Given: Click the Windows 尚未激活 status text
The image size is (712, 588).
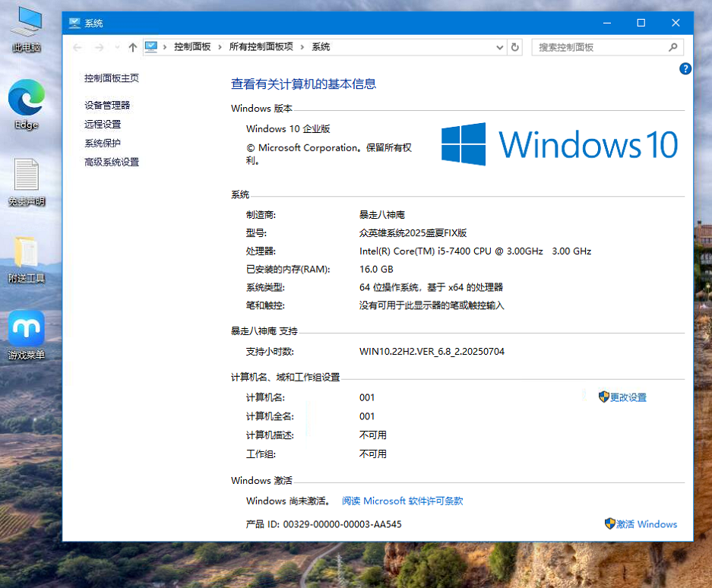Looking at the screenshot, I should point(288,501).
